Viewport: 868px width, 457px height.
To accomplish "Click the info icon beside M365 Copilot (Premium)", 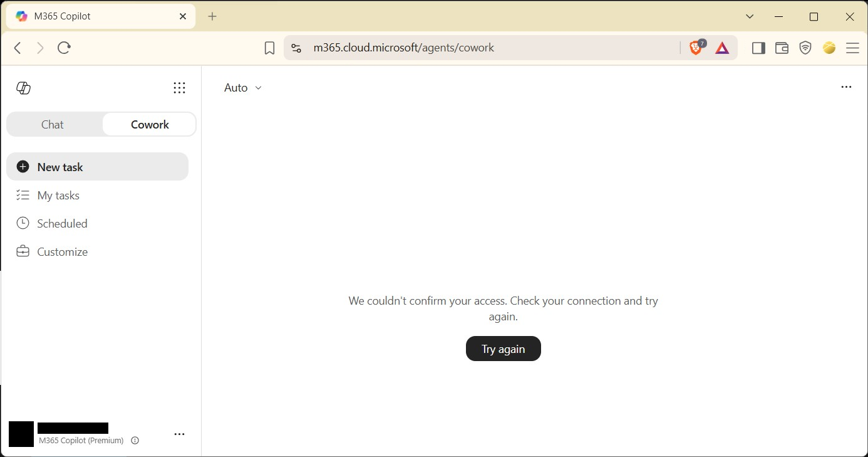I will pos(135,441).
